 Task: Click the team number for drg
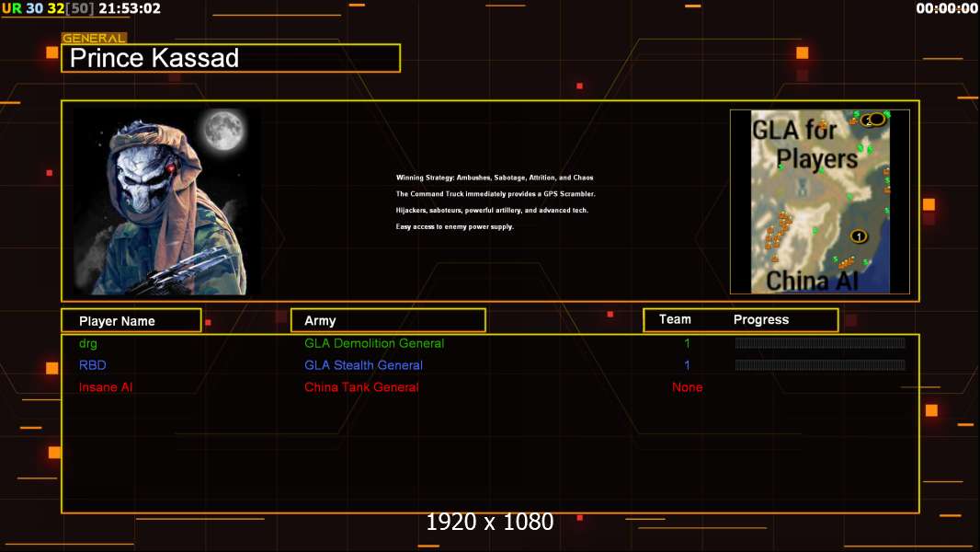tap(687, 343)
